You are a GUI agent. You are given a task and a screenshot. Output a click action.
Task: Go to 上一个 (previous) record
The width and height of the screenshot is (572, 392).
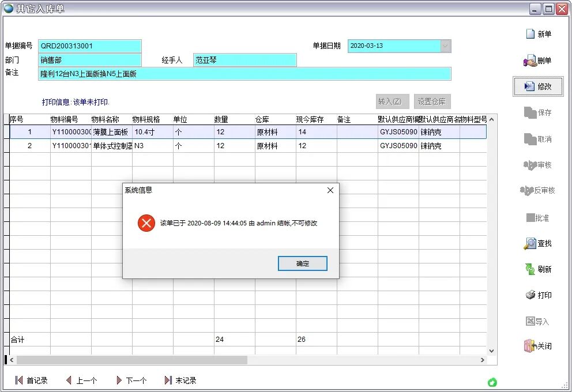(x=69, y=380)
